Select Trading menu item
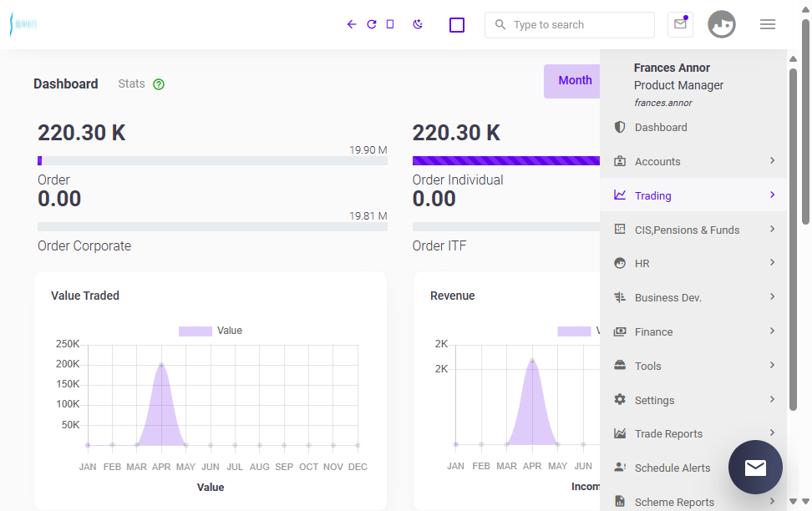The image size is (812, 511). pyautogui.click(x=693, y=195)
